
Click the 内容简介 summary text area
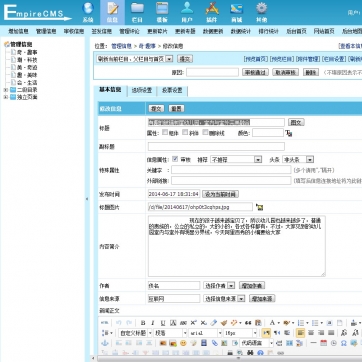pyautogui.click(x=237, y=246)
